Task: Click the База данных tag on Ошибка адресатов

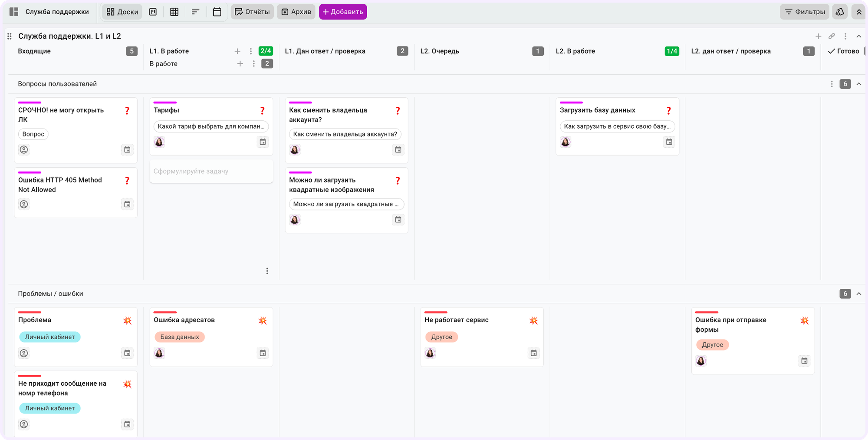Action: click(x=180, y=337)
